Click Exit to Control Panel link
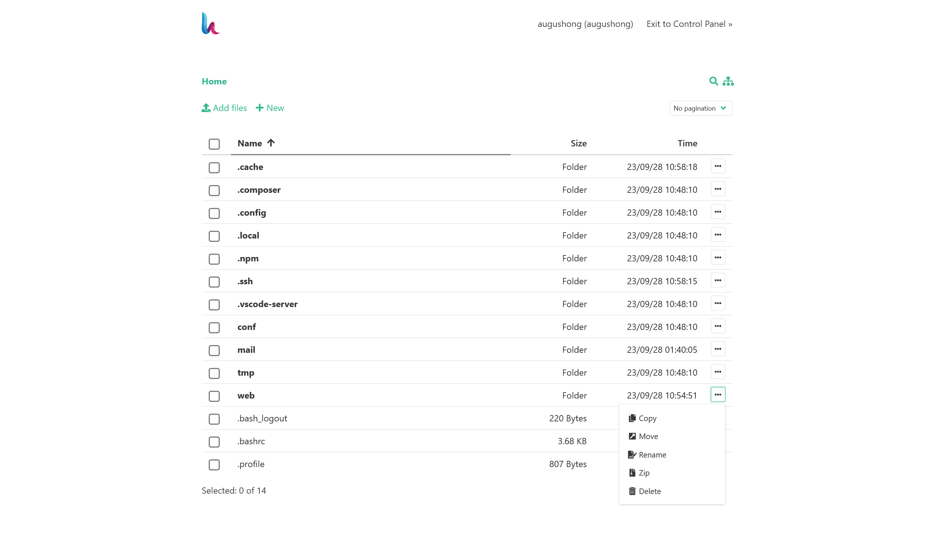934x560 pixels. tap(689, 24)
